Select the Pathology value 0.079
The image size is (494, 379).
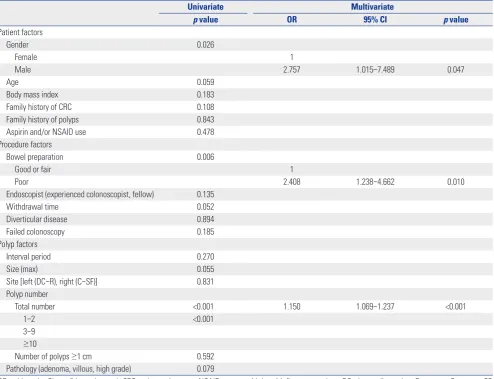[x=205, y=369]
